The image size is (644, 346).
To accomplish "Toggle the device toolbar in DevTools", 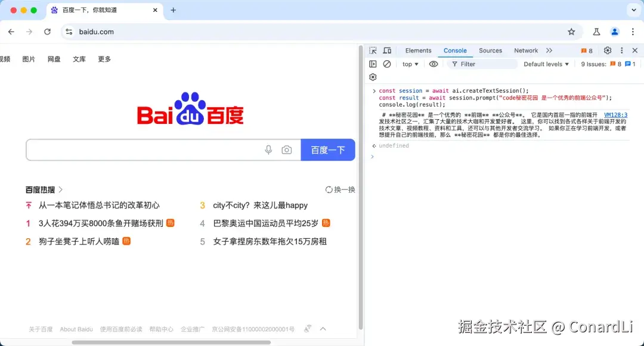I will (x=387, y=51).
